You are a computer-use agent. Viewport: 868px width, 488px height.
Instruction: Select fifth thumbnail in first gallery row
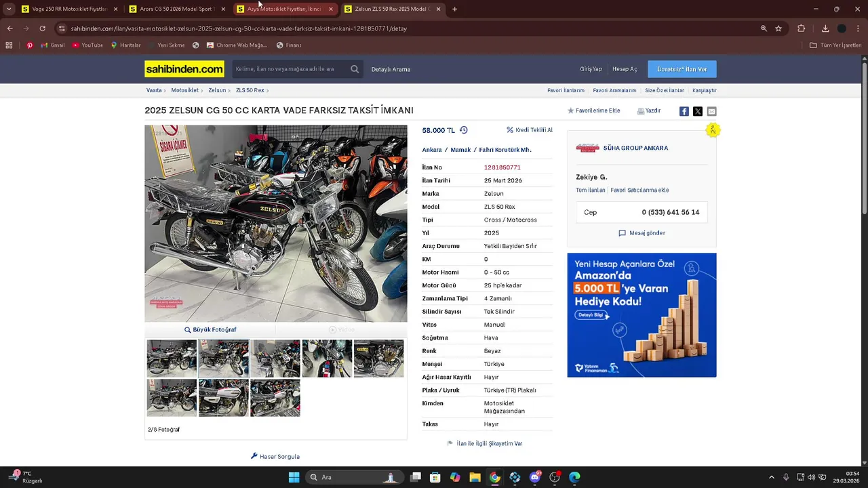pos(378,359)
